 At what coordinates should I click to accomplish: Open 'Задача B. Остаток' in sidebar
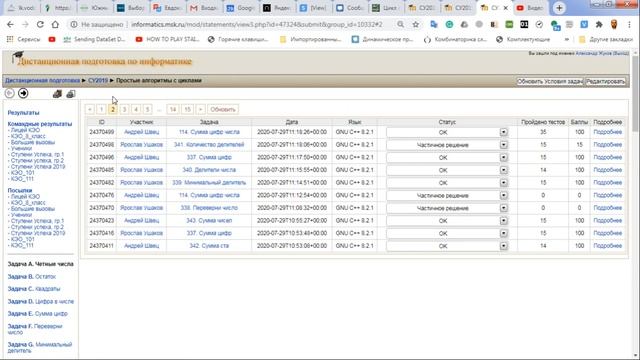31,277
